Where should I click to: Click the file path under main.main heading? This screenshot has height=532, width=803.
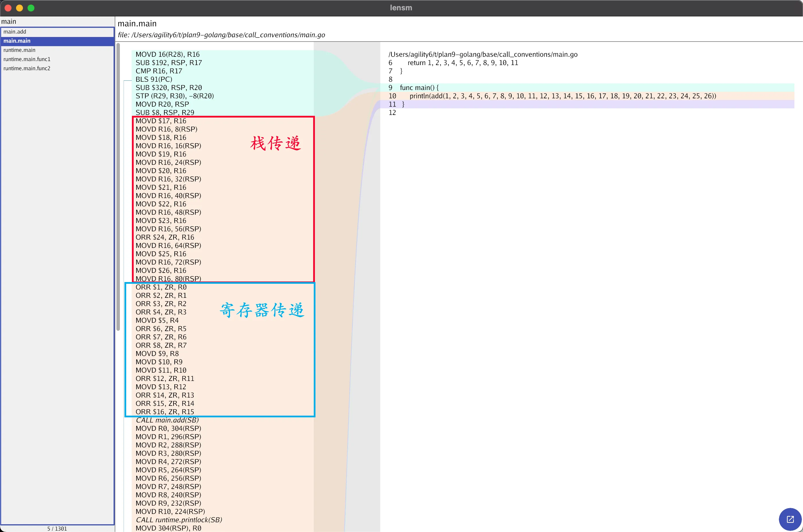pos(221,35)
